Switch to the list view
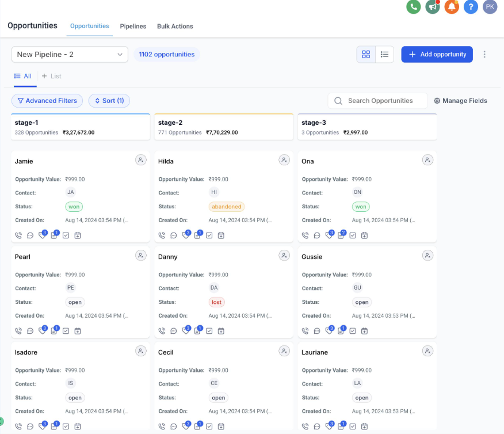504x434 pixels. coord(384,54)
